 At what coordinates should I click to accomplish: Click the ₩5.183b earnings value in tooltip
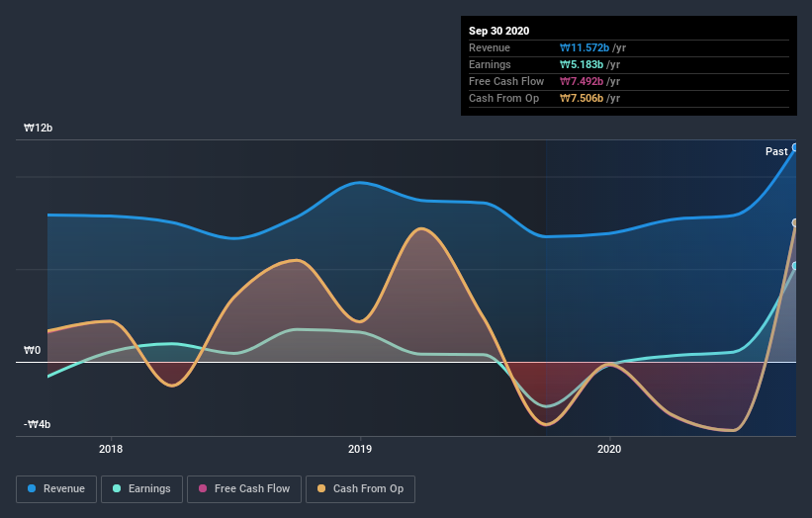582,64
